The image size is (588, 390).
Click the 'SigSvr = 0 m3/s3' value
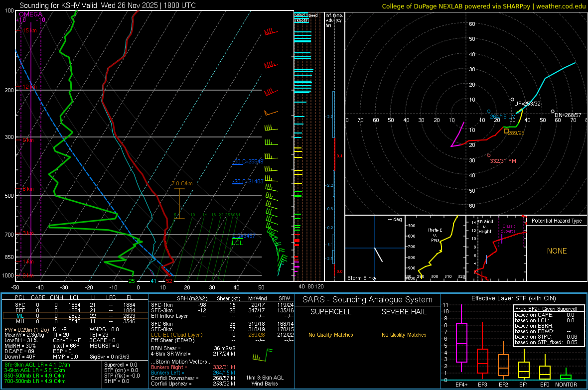(x=110, y=357)
